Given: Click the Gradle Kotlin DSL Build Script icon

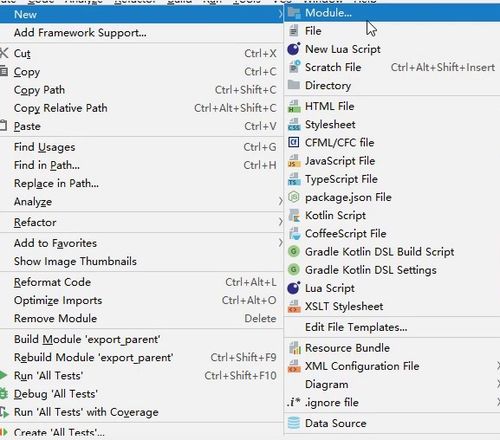Looking at the screenshot, I should [294, 252].
